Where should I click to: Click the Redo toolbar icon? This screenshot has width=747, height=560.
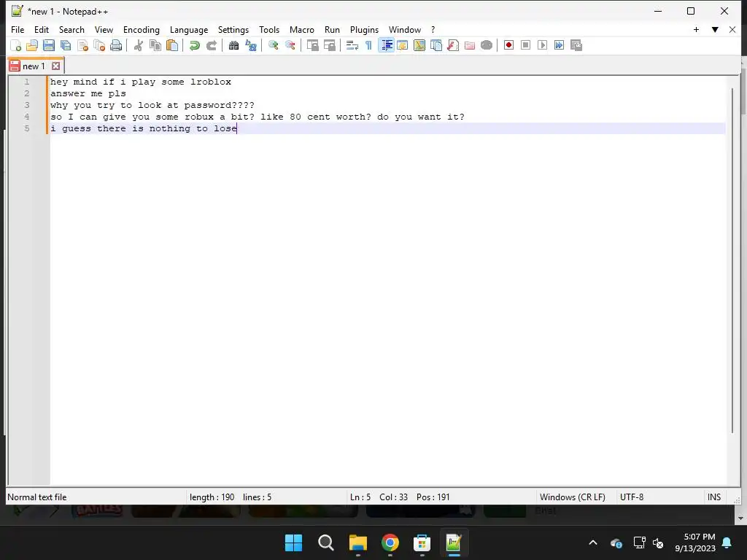(x=211, y=46)
